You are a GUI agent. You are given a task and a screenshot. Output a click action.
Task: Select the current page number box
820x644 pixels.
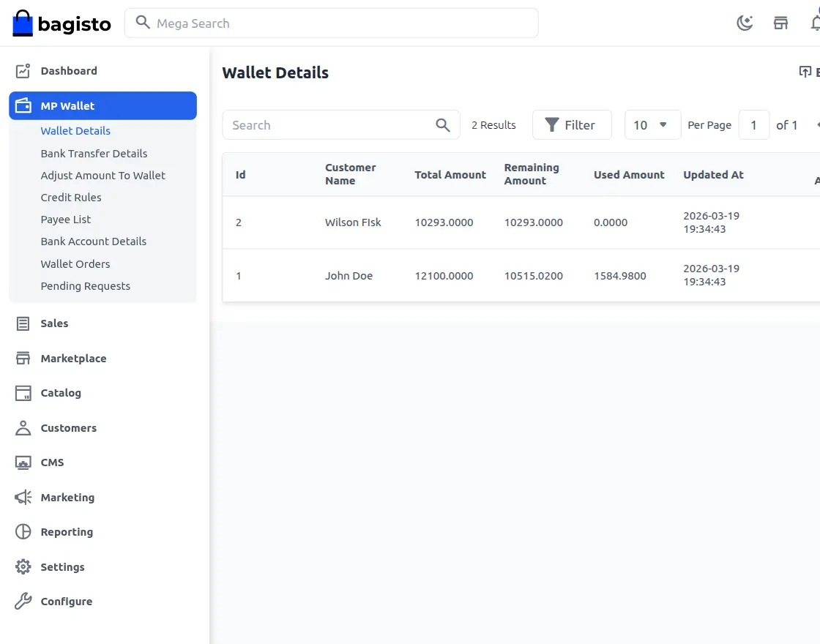pos(754,124)
